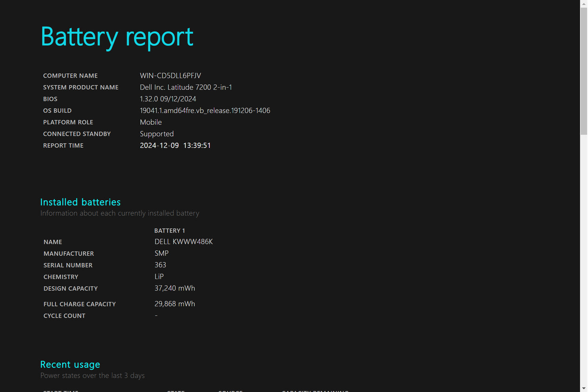The image size is (588, 392).
Task: Click the chemistry LiP value
Action: 159,277
